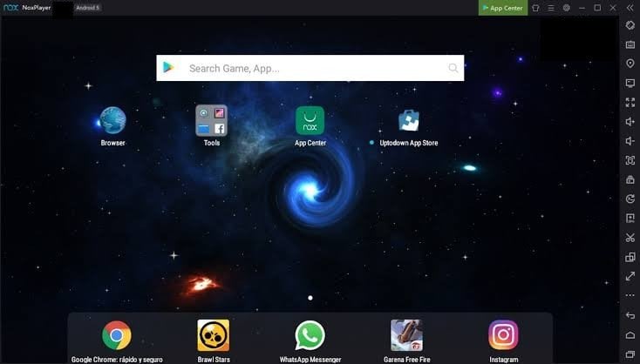Screen dimensions: 640x364
Task: Launch the Nox App Center icon
Action: coord(310,120)
